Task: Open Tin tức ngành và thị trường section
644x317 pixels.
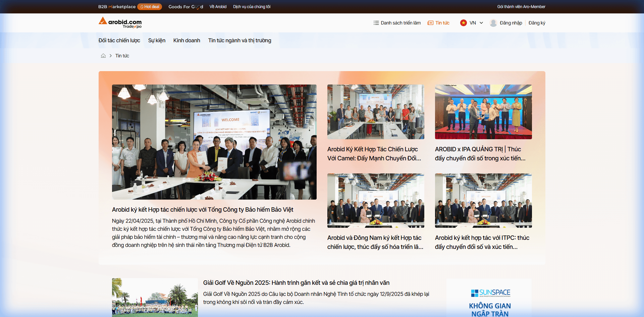Action: (239, 40)
